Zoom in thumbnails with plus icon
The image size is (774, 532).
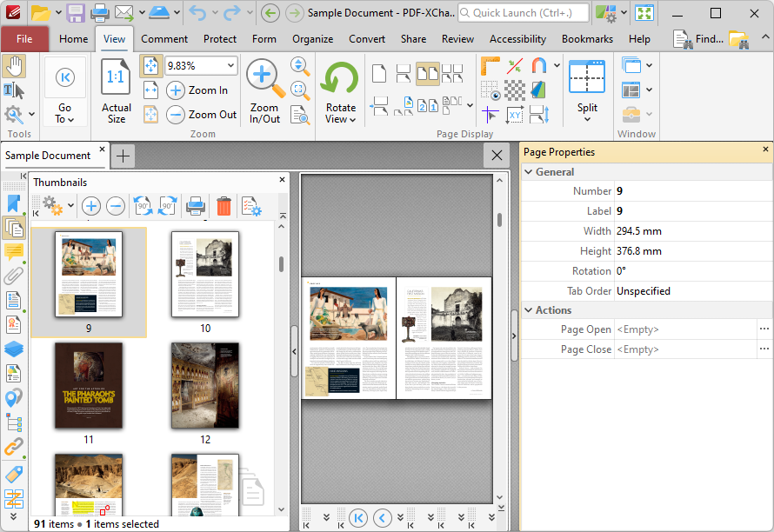90,206
